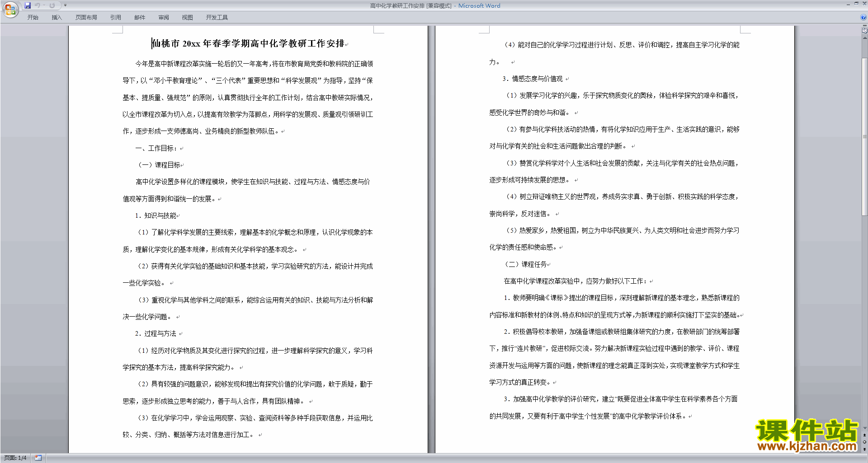The width and height of the screenshot is (868, 463).
Task: Click line starting （1）发展学习化学的兴趣
Action: (621, 95)
